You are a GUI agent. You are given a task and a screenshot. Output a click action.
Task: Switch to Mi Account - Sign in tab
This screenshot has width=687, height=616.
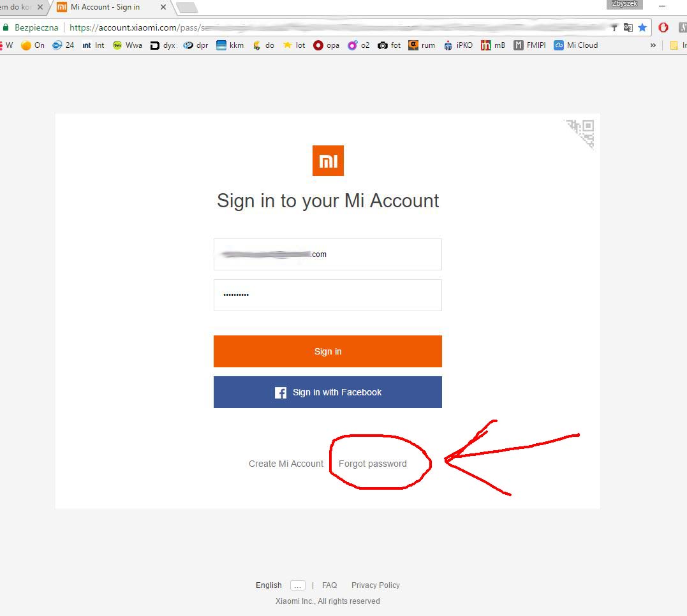pyautogui.click(x=105, y=7)
